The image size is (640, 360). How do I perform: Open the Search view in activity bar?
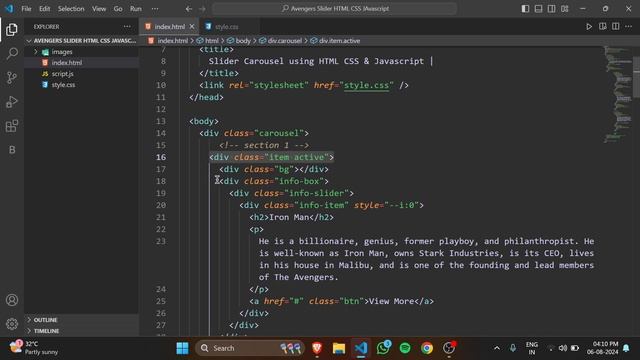[x=12, y=53]
